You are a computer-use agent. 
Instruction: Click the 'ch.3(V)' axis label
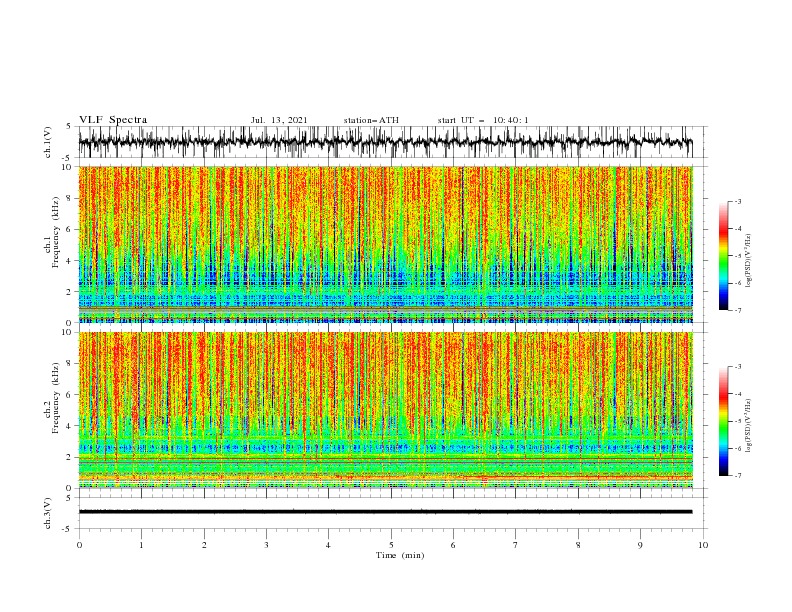click(48, 513)
